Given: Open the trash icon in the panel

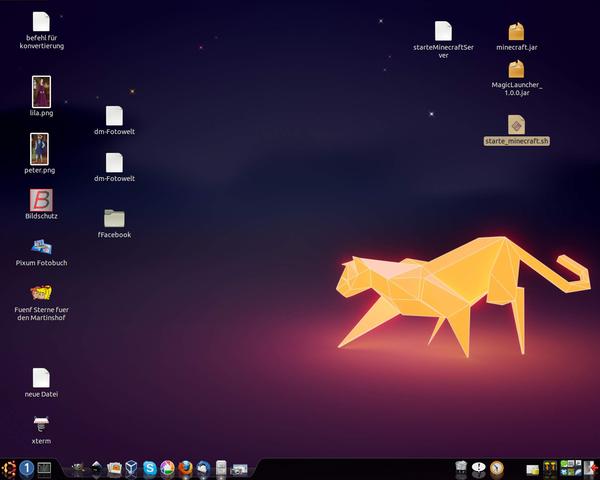Looking at the screenshot, I should click(461, 468).
